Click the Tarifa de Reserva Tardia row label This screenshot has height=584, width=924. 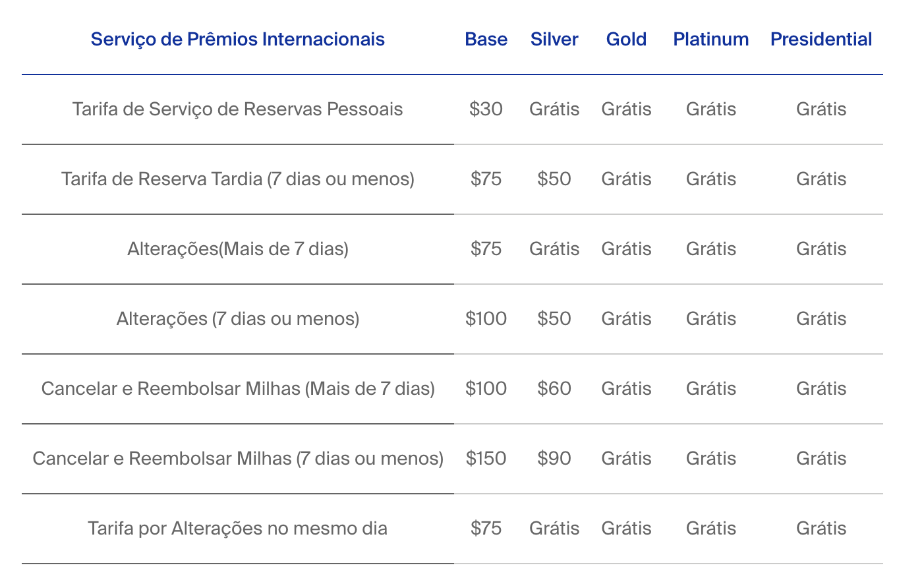point(237,179)
